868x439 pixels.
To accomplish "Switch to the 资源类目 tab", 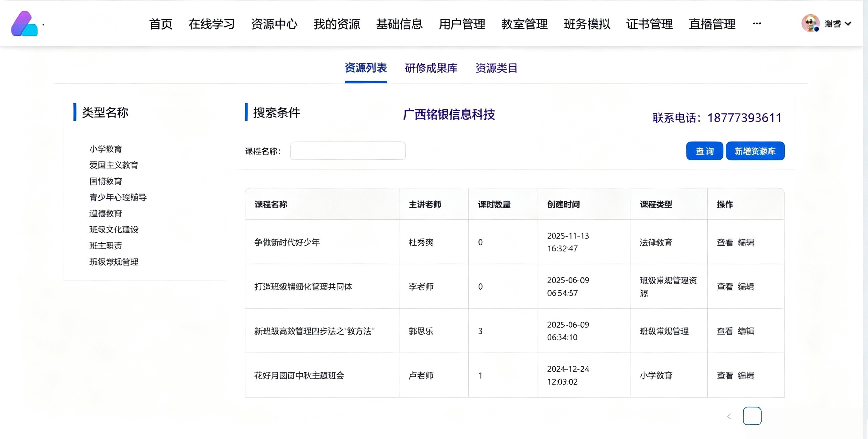I will [496, 68].
